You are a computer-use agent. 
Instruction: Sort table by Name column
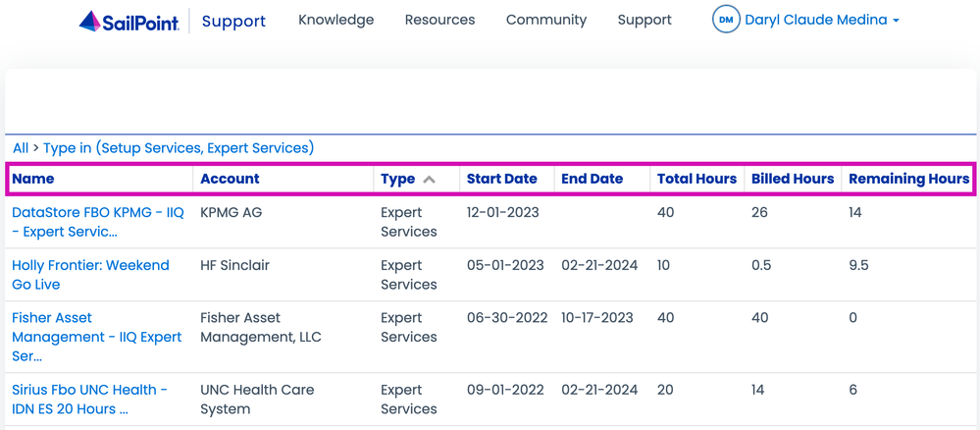[33, 179]
